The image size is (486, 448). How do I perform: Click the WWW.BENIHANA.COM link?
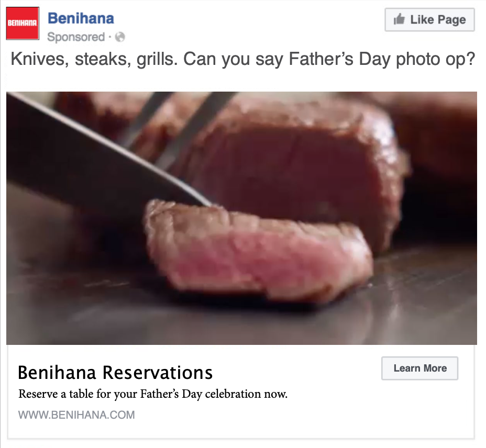[76, 415]
